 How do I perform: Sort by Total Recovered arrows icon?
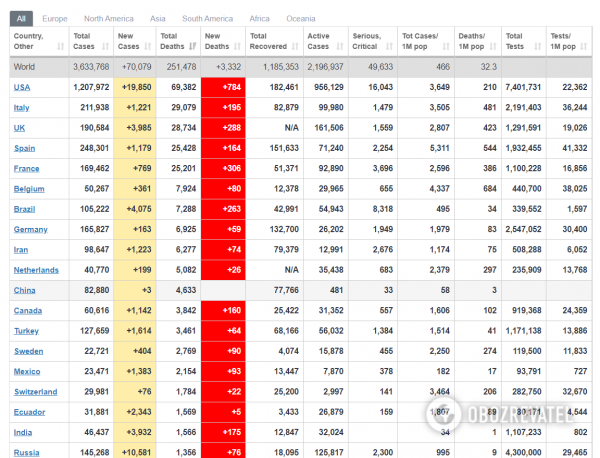tap(295, 47)
